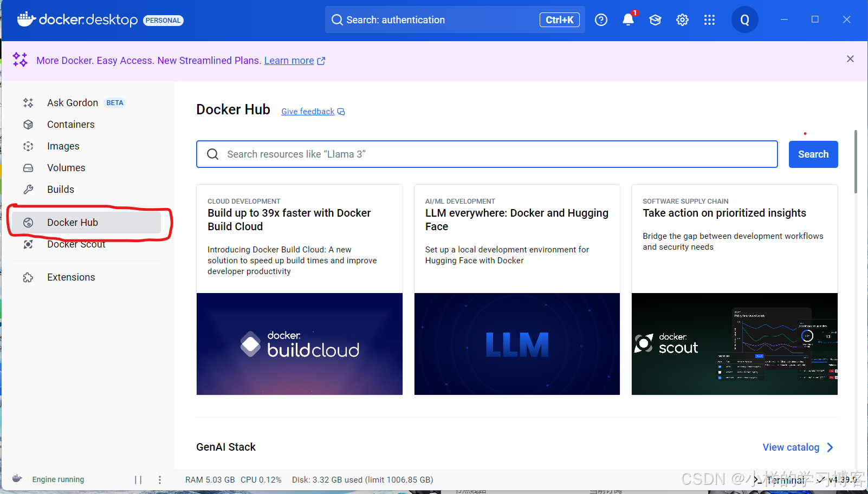Click the Builds wrench icon
Viewport: 868px width, 494px height.
(28, 190)
